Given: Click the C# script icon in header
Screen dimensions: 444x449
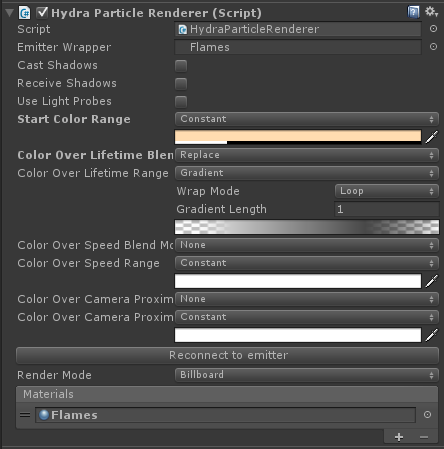Looking at the screenshot, I should pos(24,13).
